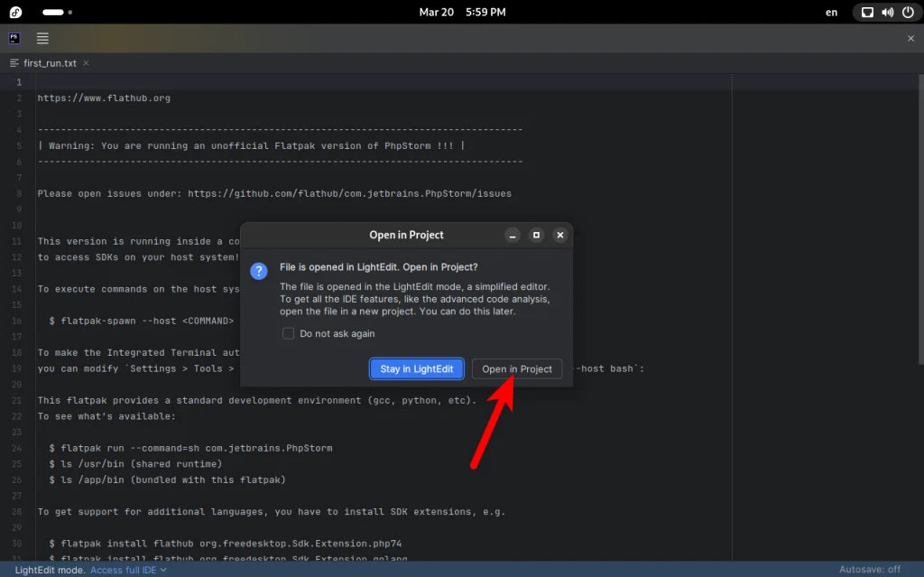Open the en keyboard layout selector
The width and height of the screenshot is (924, 577).
click(x=830, y=12)
